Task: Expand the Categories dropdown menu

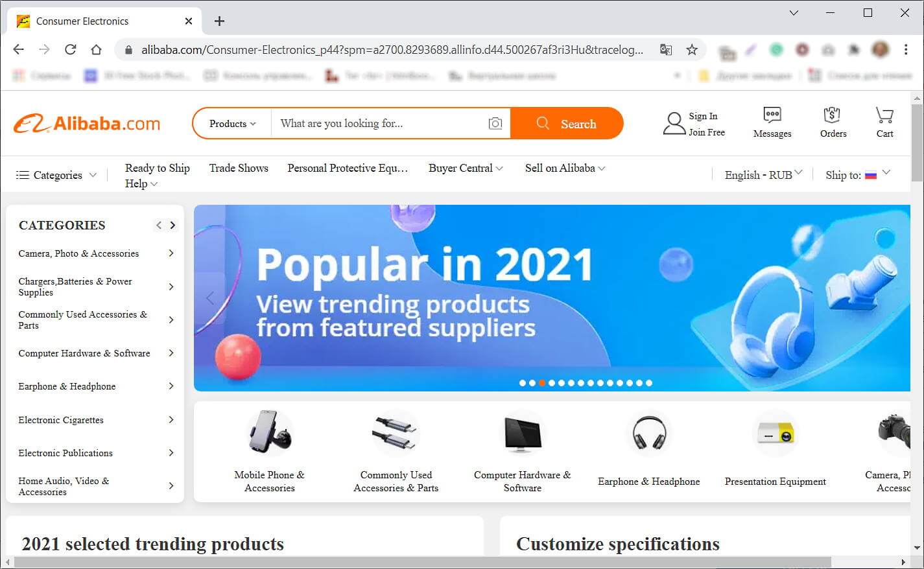Action: [56, 175]
